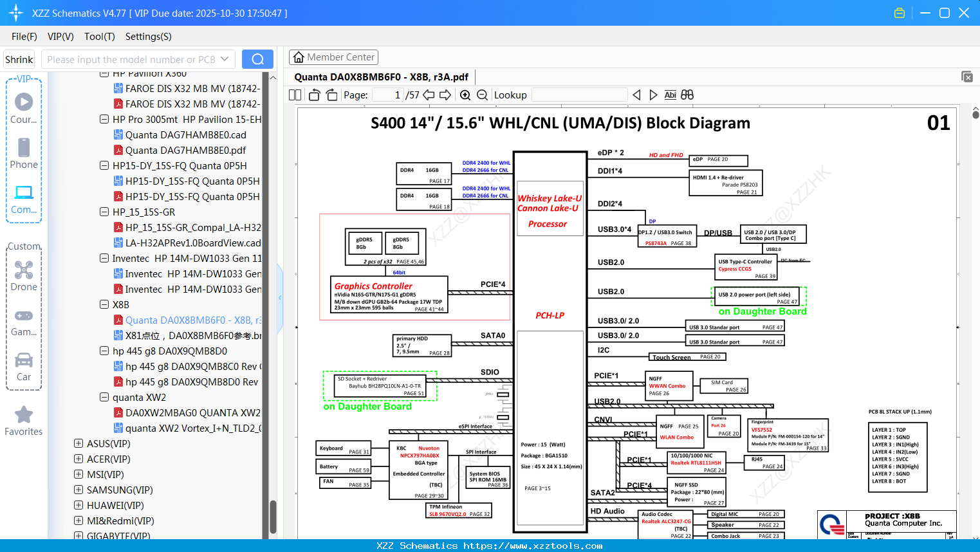Collapse the hp 445 g8 DA0X9QMB8D0 folder
Screen dimensions: 980x552
(x=104, y=351)
